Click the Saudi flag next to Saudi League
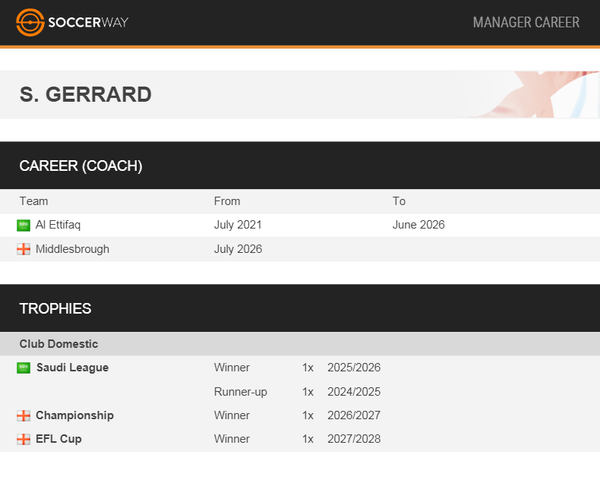Screen dimensions: 600x486 [23, 368]
